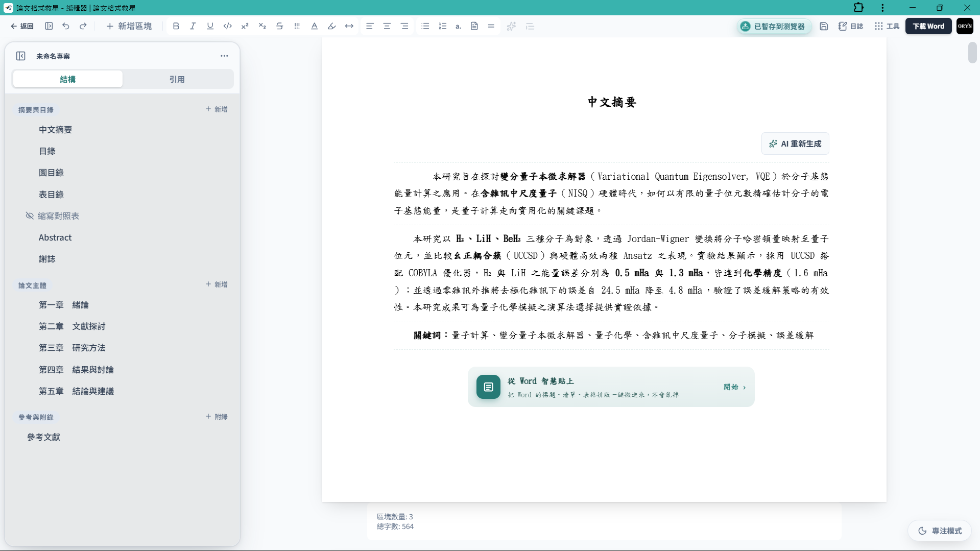Image resolution: width=980 pixels, height=551 pixels.
Task: Click the AI sparkle icon in toolbar
Action: (x=511, y=26)
